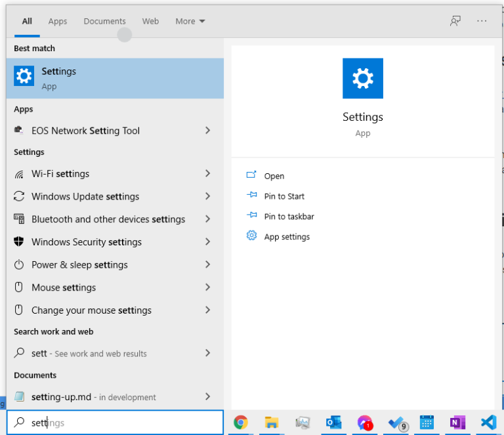Select 'Wi-Fi settings' result text
Image resolution: width=504 pixels, height=435 pixels.
point(60,174)
